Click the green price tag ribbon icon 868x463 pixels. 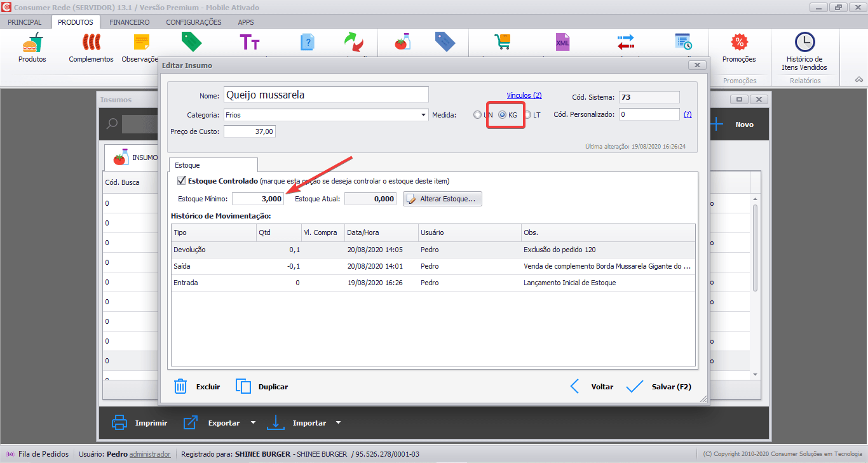(191, 42)
